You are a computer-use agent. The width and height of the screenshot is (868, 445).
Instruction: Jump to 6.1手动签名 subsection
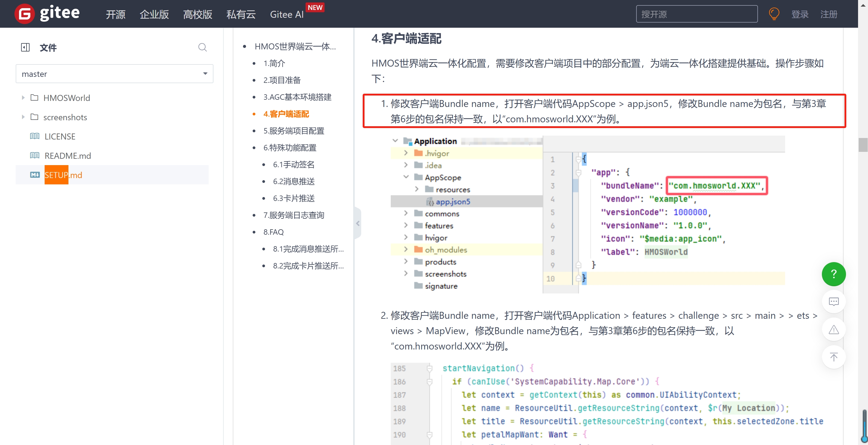point(293,164)
